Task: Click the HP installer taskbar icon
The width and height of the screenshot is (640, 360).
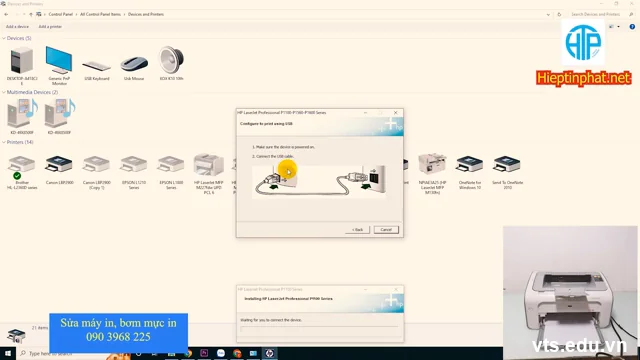Action: [269, 353]
